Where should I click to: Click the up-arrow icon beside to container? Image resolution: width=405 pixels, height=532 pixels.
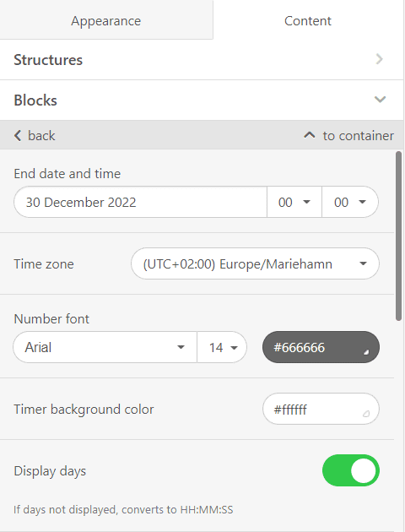(309, 135)
